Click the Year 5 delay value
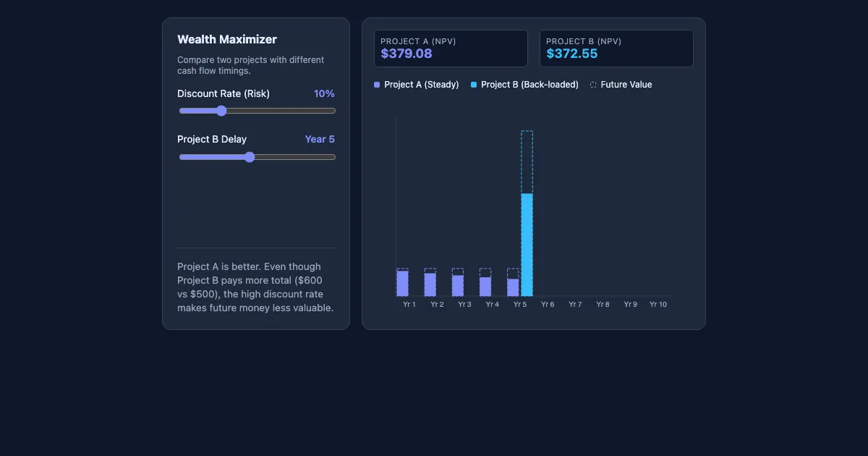 tap(320, 140)
